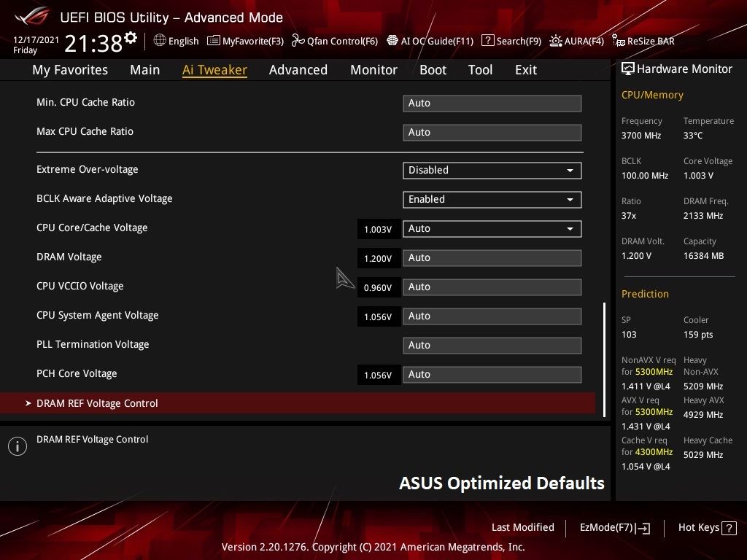Click PCH Core Voltage Auto field
The image size is (747, 560).
tap(492, 374)
